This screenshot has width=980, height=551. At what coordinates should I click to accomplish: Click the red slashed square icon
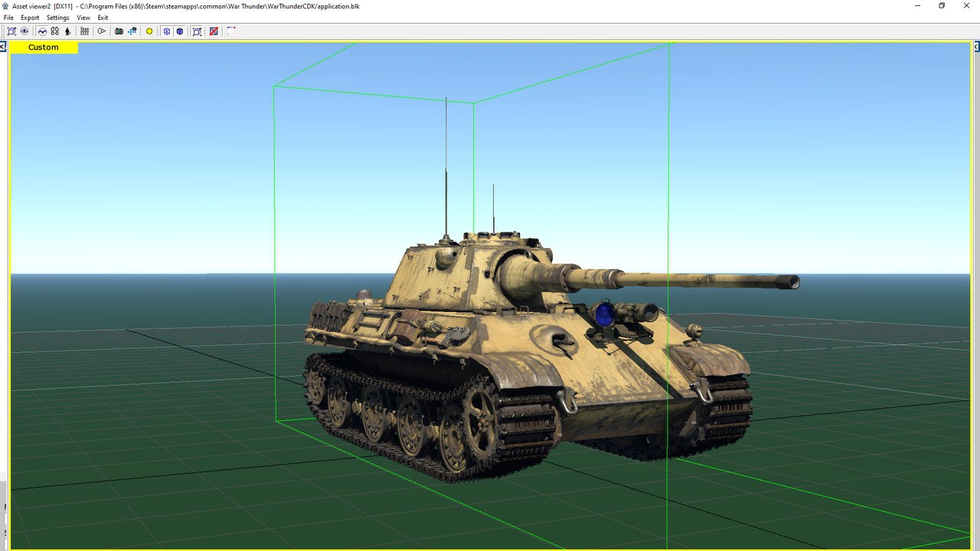pyautogui.click(x=214, y=31)
